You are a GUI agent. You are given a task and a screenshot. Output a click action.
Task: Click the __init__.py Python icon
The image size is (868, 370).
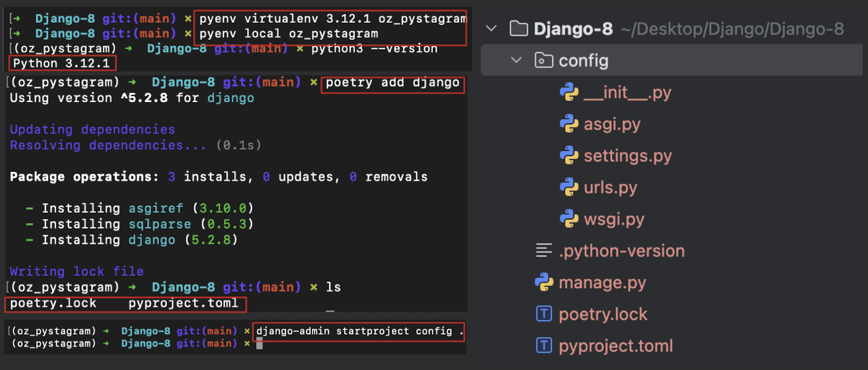point(569,92)
